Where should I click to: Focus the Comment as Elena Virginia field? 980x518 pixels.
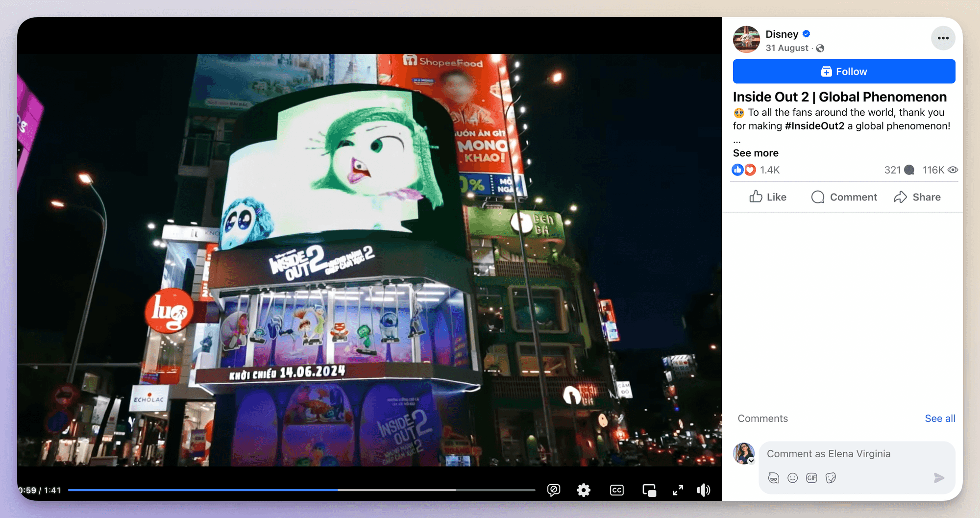[x=857, y=454]
